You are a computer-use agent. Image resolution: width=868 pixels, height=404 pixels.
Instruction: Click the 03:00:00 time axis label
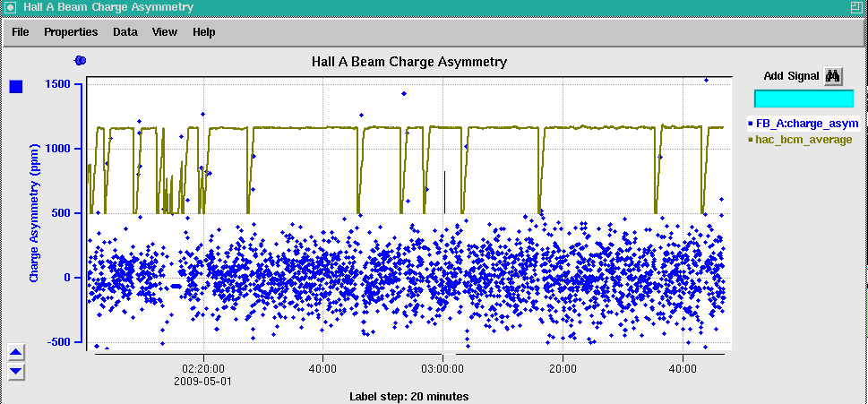tap(443, 366)
